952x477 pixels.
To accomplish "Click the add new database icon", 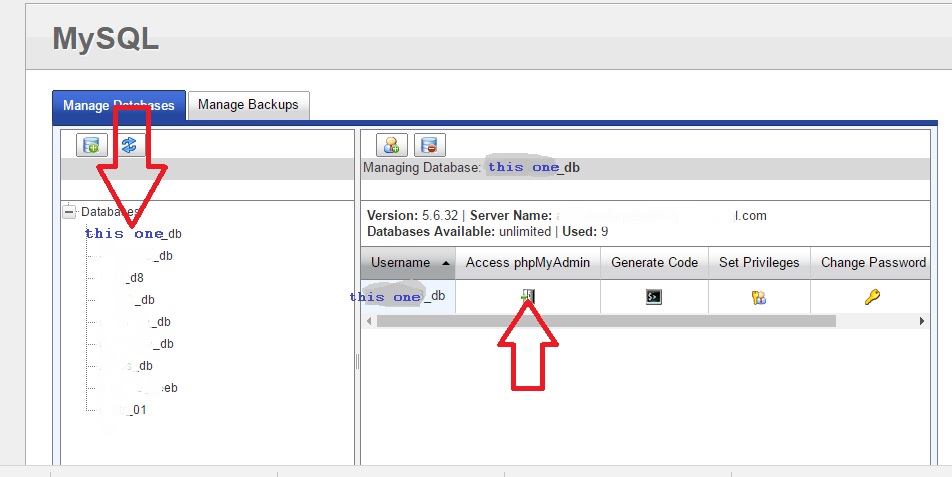I will point(92,145).
